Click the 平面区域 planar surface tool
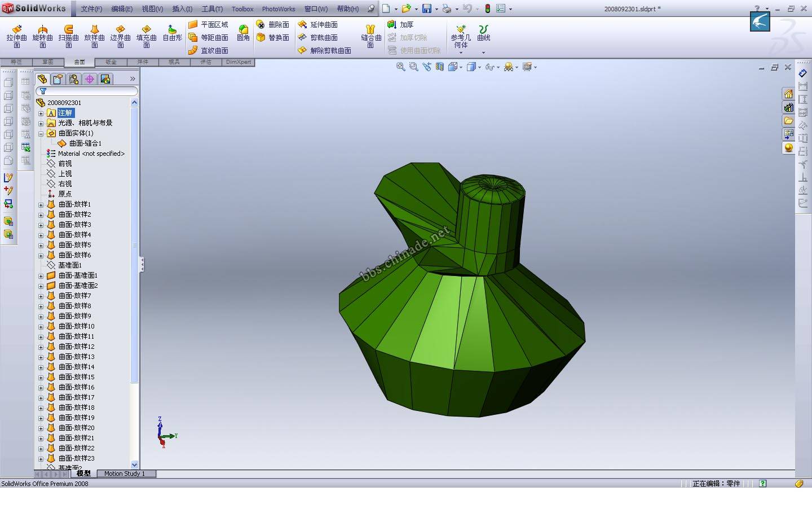 208,25
